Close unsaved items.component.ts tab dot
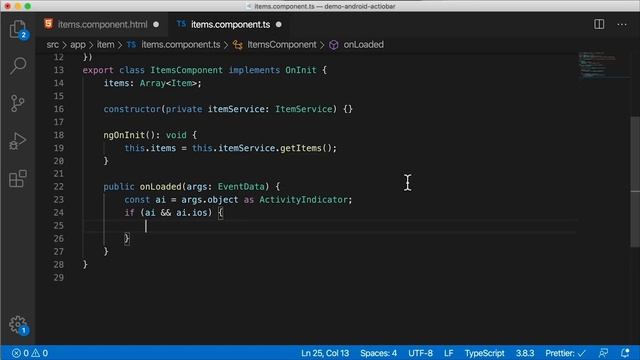Viewport: 640px width, 360px height. [278, 24]
